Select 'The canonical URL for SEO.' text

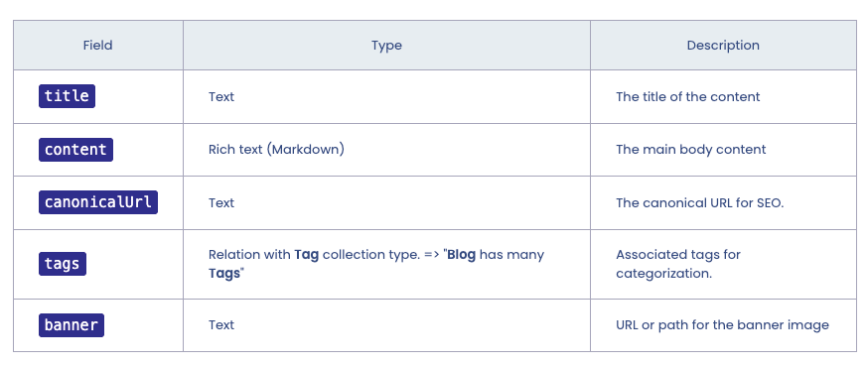pyautogui.click(x=700, y=203)
